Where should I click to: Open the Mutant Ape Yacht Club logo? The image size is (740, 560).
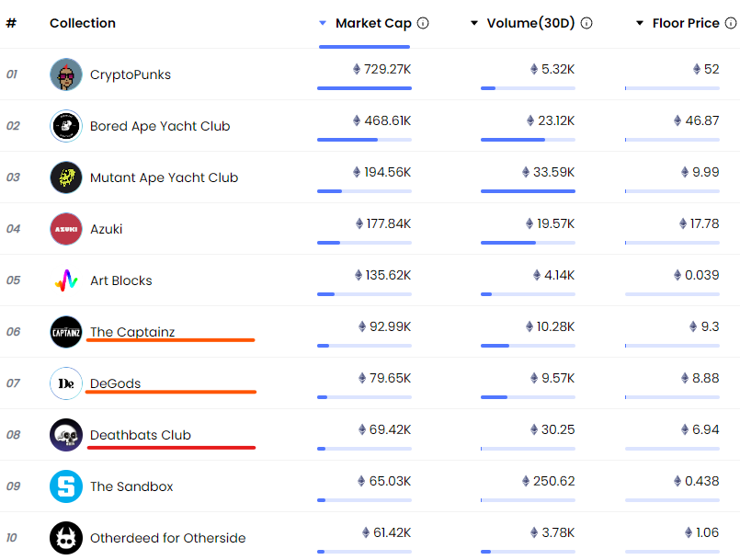pyautogui.click(x=66, y=177)
